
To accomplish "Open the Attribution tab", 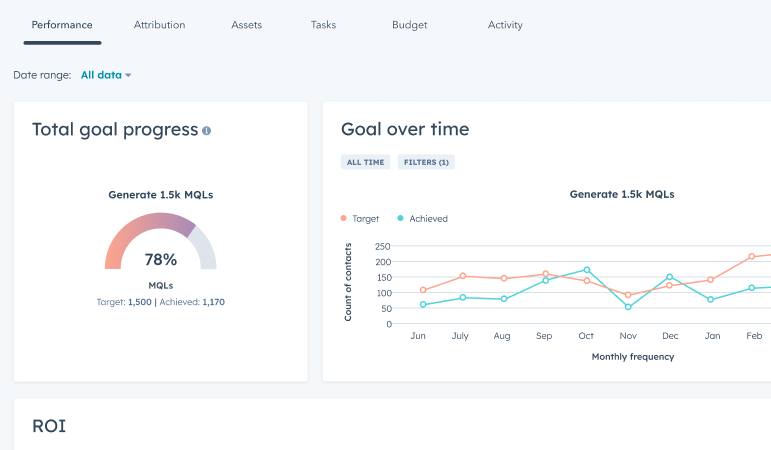I will [160, 25].
